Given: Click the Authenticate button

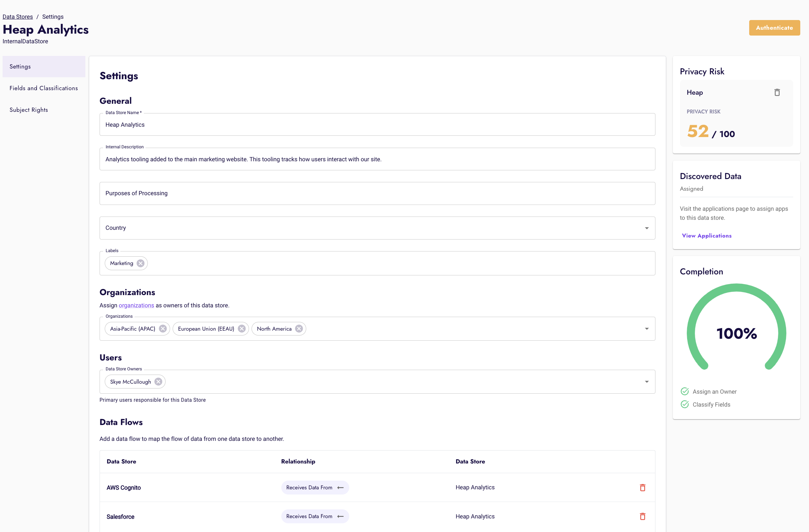Looking at the screenshot, I should coord(774,28).
